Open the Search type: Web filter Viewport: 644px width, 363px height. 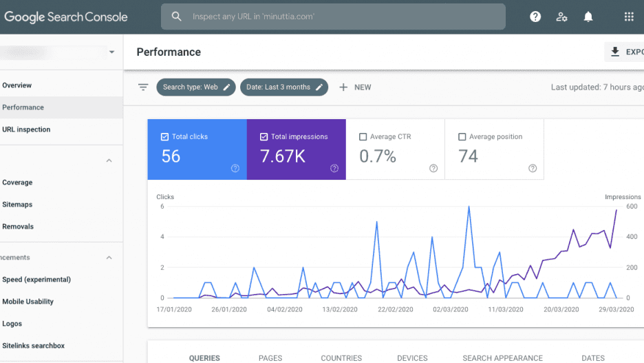pyautogui.click(x=196, y=87)
